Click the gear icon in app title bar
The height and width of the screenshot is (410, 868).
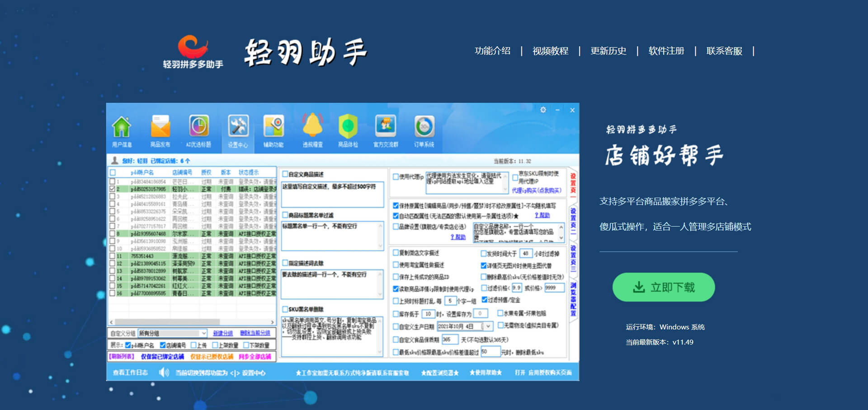click(543, 110)
